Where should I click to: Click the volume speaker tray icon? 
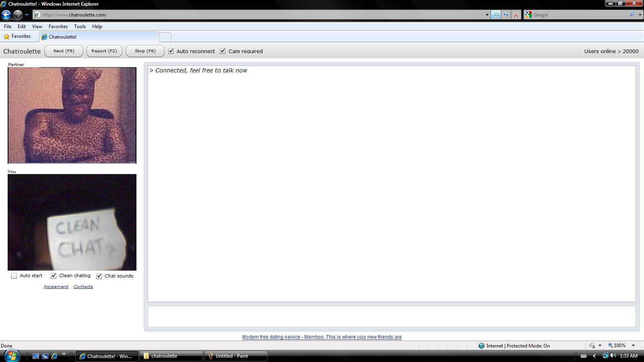pyautogui.click(x=613, y=356)
